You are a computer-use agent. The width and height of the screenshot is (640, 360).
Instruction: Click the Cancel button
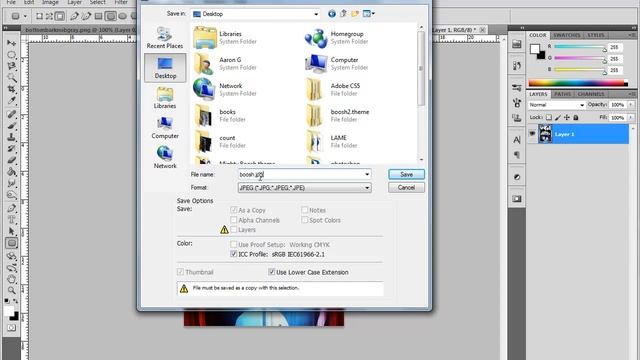406,188
